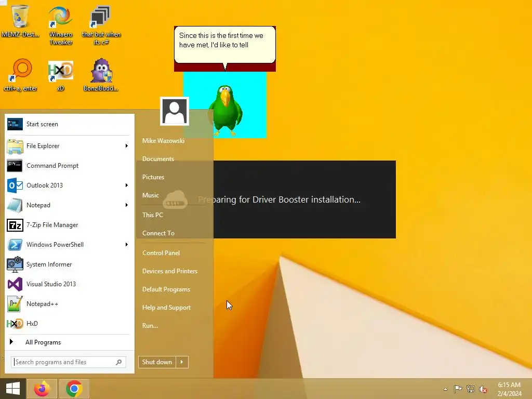Expand the Notepad jump list arrow
This screenshot has height=399, width=532.
pyautogui.click(x=126, y=205)
